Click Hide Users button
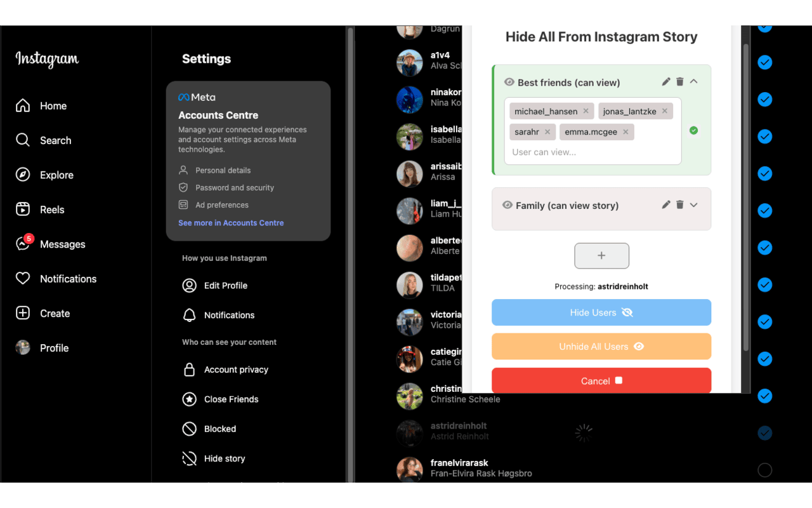Screen dimensions: 812x508 601,312
